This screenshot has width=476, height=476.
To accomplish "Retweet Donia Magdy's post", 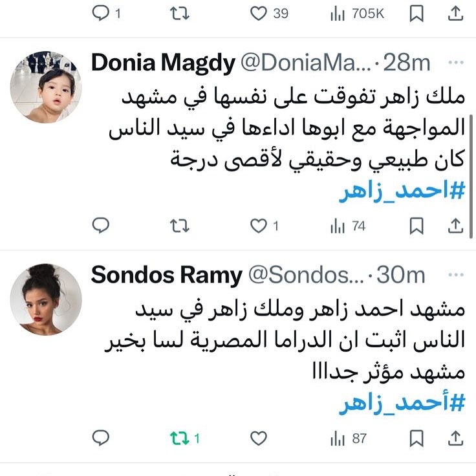I will click(179, 226).
